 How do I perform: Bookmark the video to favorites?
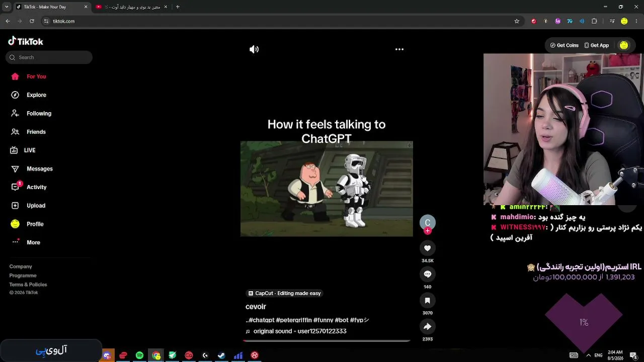tap(428, 300)
